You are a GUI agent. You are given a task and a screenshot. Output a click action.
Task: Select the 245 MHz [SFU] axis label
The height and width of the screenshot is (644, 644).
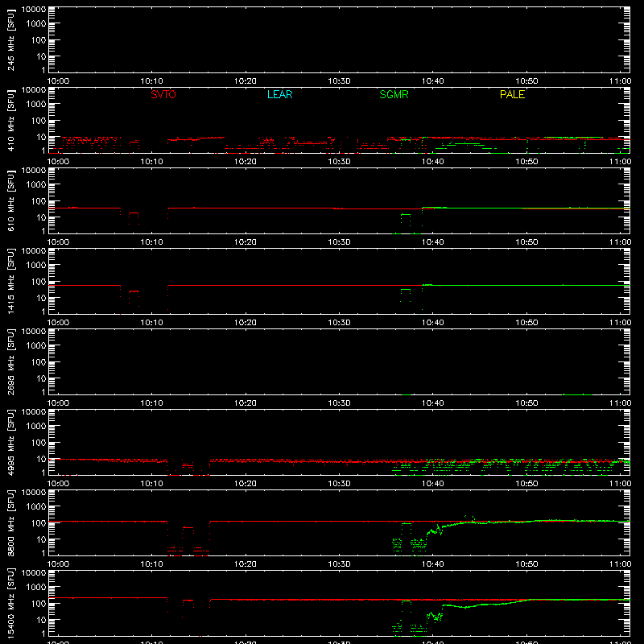pos(10,40)
